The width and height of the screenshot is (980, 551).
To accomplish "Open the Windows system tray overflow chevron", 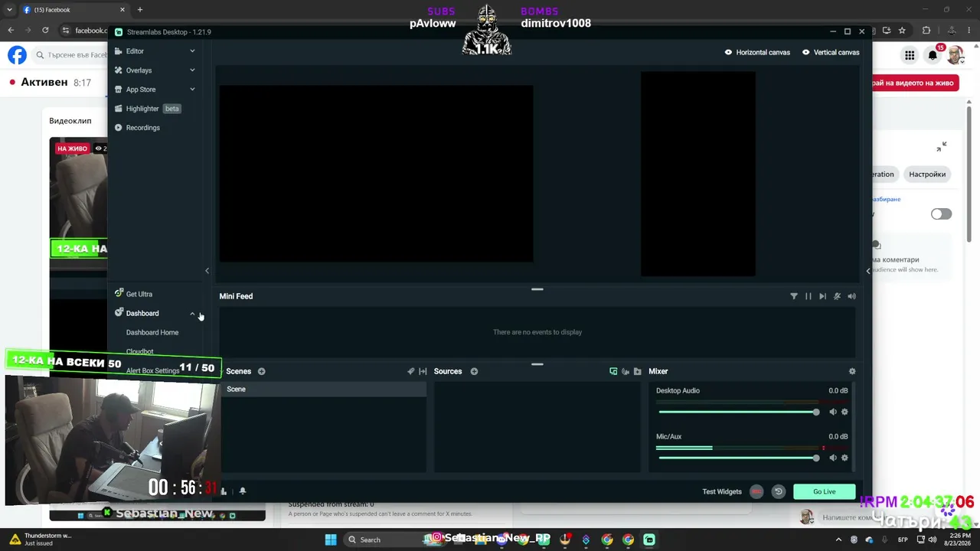I will coord(838,540).
